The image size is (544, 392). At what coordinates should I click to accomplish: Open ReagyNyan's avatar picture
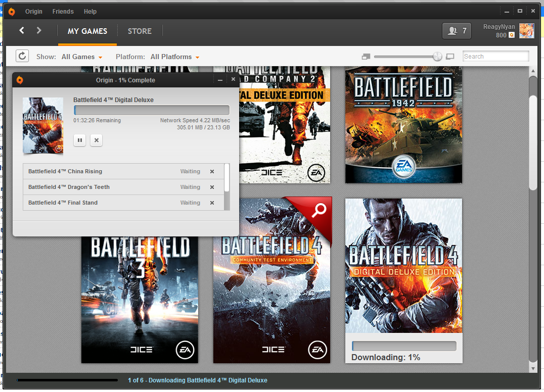pos(526,31)
